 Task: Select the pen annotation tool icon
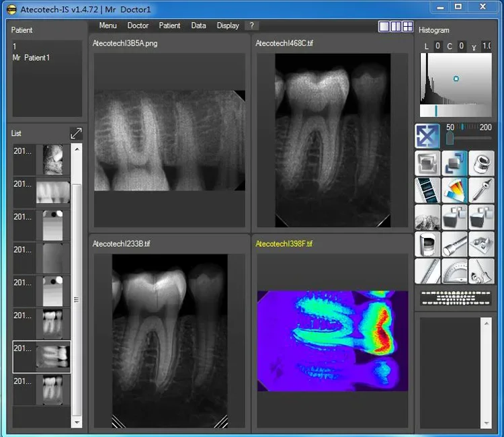pyautogui.click(x=482, y=190)
